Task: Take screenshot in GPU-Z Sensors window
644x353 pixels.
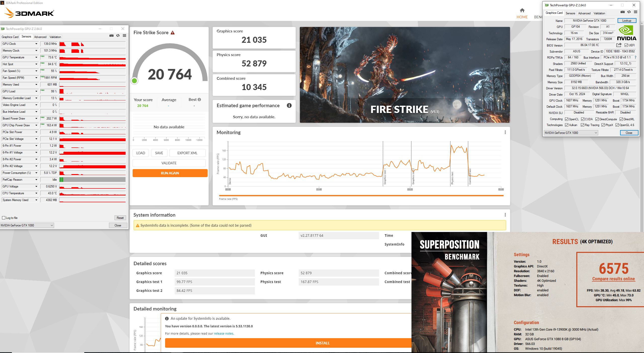Action: [111, 36]
